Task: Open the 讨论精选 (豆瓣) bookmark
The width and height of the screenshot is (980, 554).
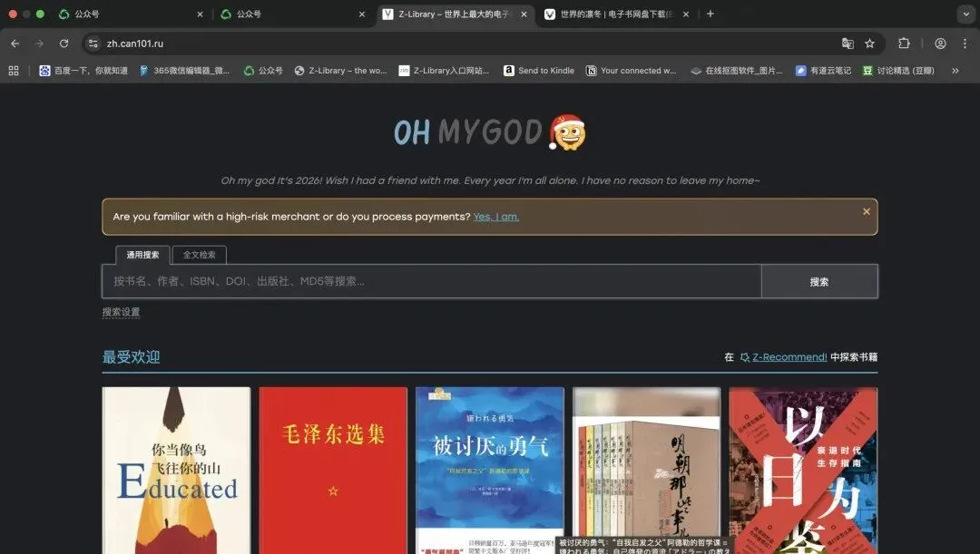Action: click(x=898, y=72)
